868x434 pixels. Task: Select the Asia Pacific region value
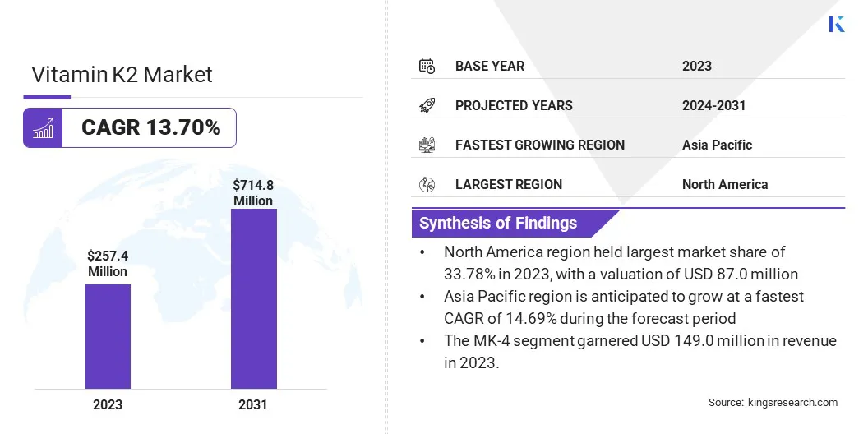[717, 145]
